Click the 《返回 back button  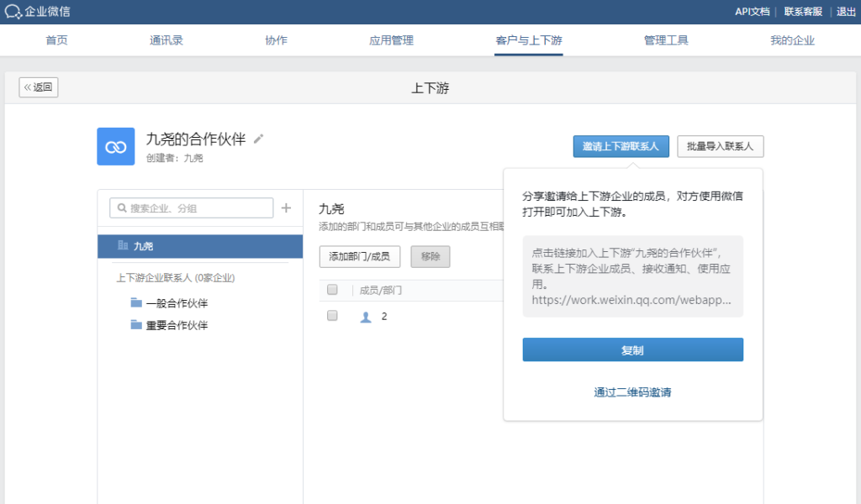tap(38, 87)
